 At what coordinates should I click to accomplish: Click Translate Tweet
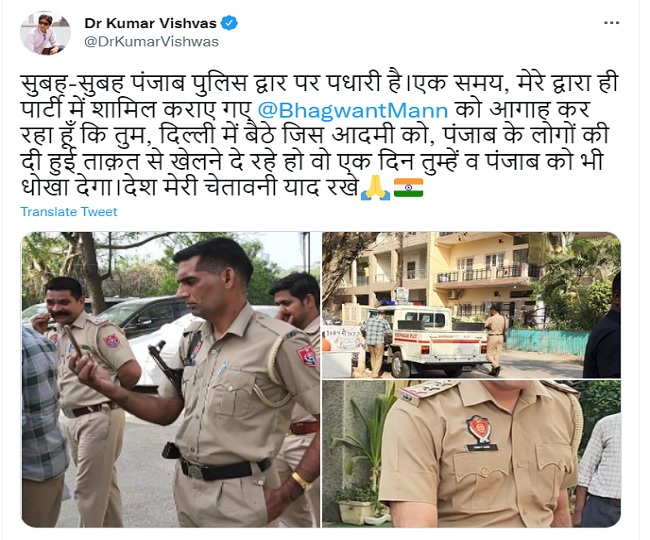[x=69, y=212]
